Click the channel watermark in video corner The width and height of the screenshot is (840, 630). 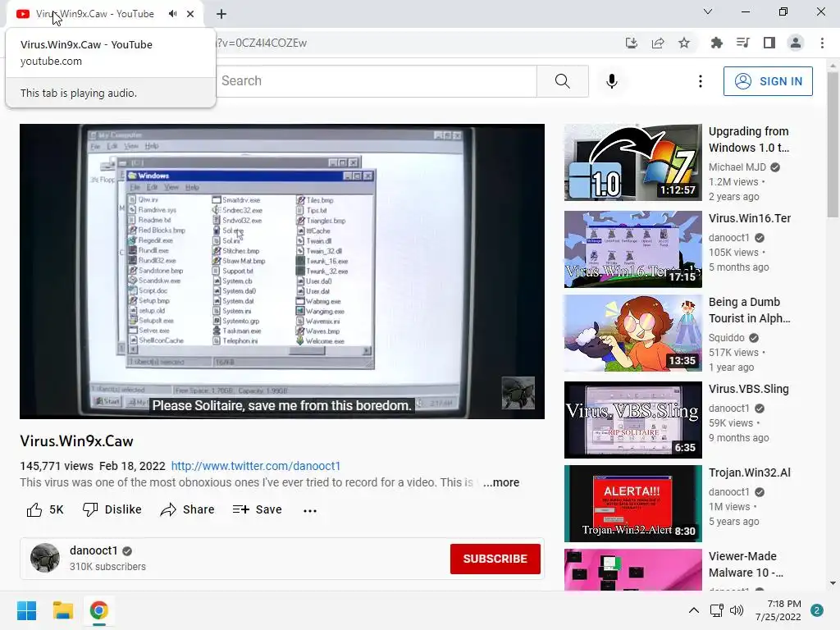pyautogui.click(x=518, y=393)
